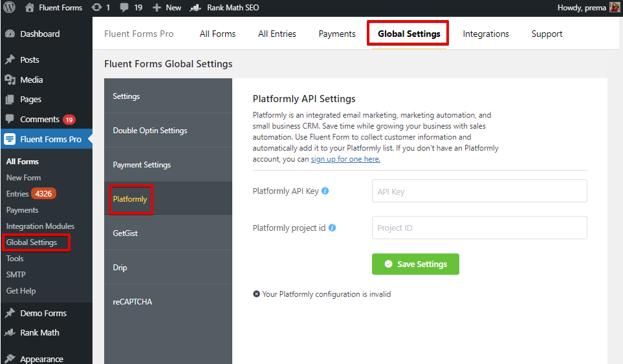The height and width of the screenshot is (364, 623).
Task: Follow the sign up for one here link
Action: [x=345, y=159]
